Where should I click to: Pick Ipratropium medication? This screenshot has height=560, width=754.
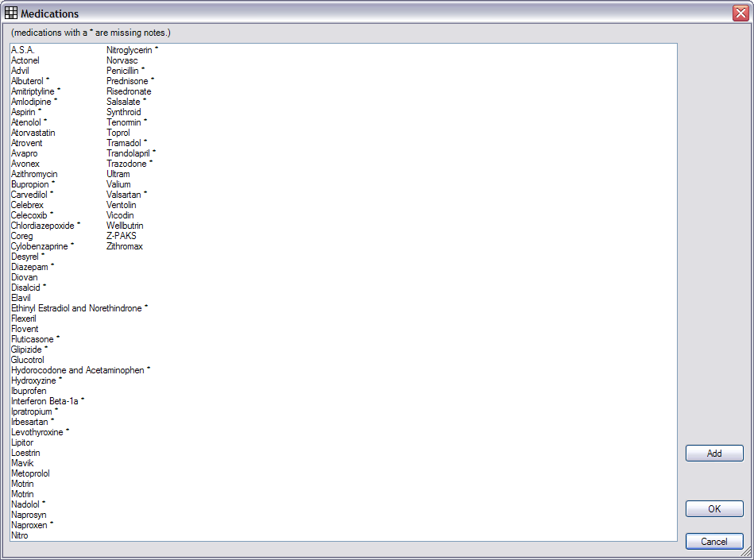click(34, 411)
